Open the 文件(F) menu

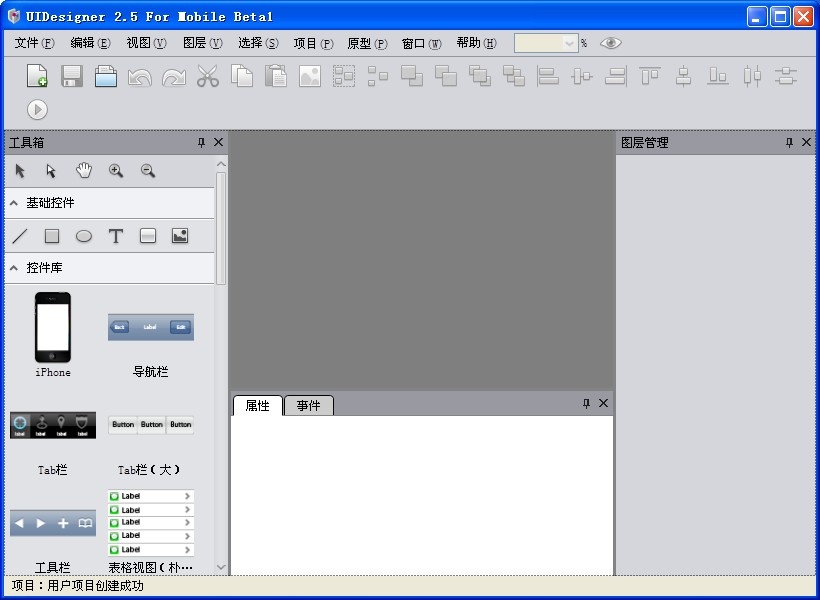[34, 43]
